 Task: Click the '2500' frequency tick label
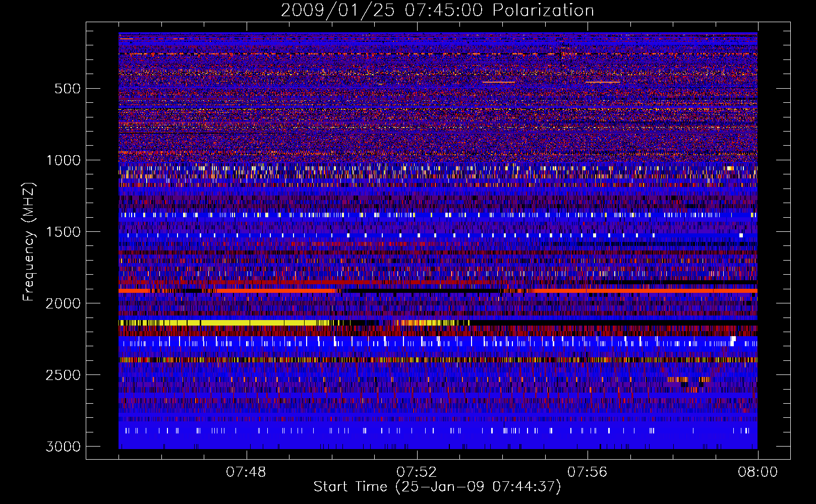pyautogui.click(x=63, y=375)
